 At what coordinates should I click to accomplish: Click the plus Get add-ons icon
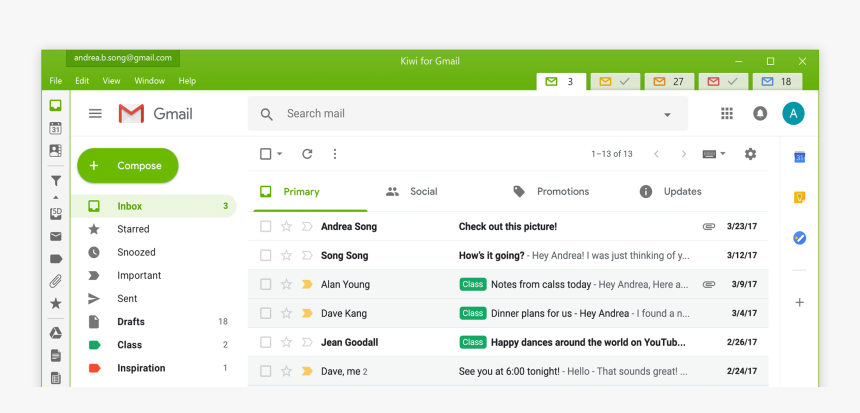[800, 302]
